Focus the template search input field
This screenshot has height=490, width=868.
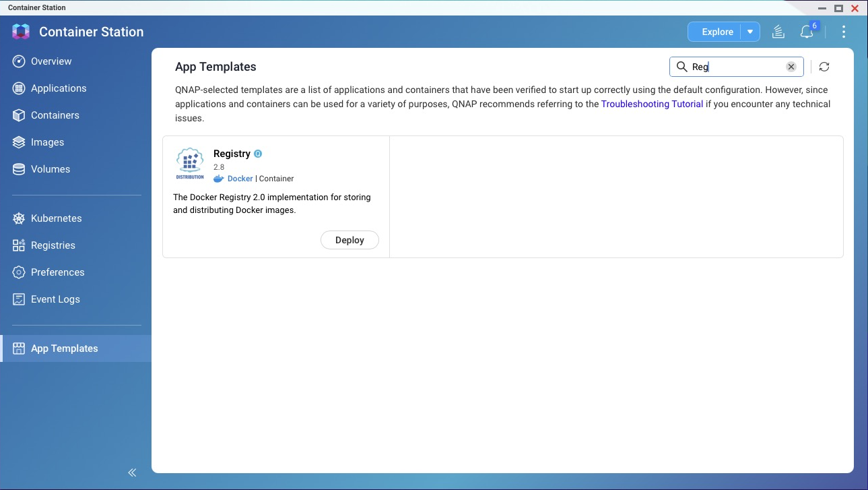pos(737,67)
